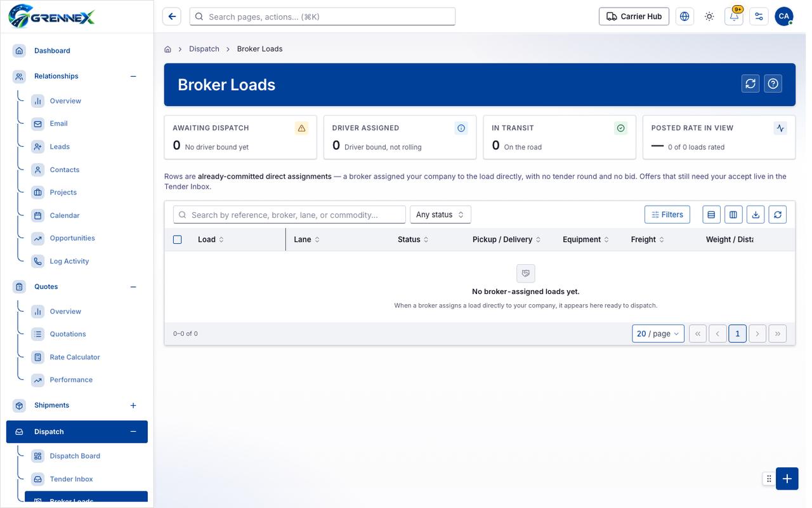The image size is (812, 508).
Task: Expand the Shipments sidebar section
Action: [x=133, y=405]
